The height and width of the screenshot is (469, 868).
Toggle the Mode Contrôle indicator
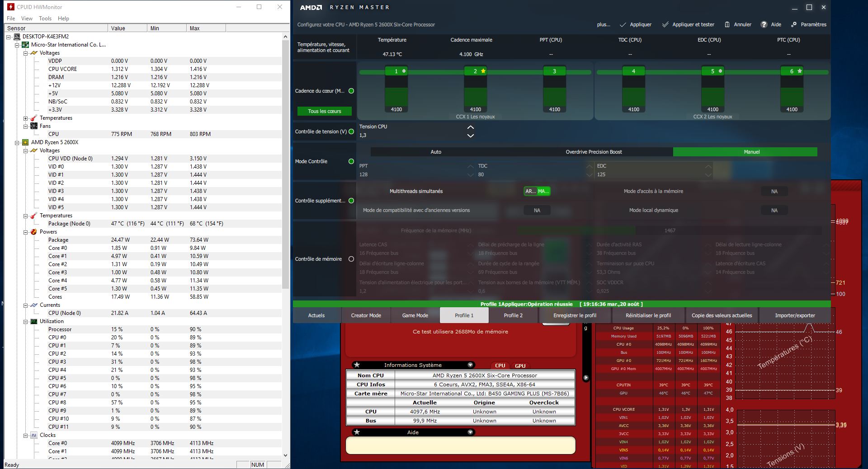coord(351,161)
